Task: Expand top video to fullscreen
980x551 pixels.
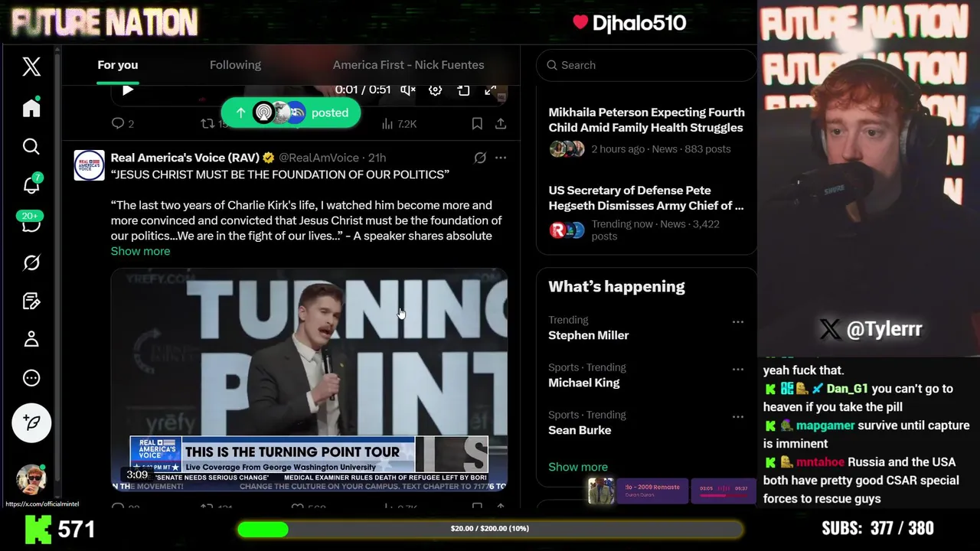Action: [490, 90]
